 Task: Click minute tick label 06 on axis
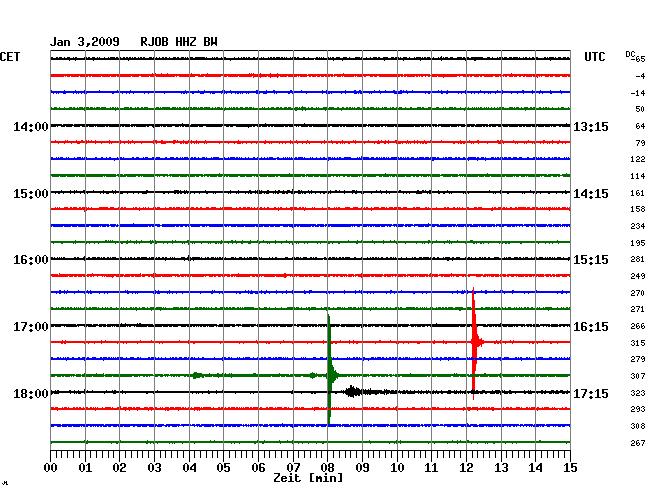click(258, 468)
